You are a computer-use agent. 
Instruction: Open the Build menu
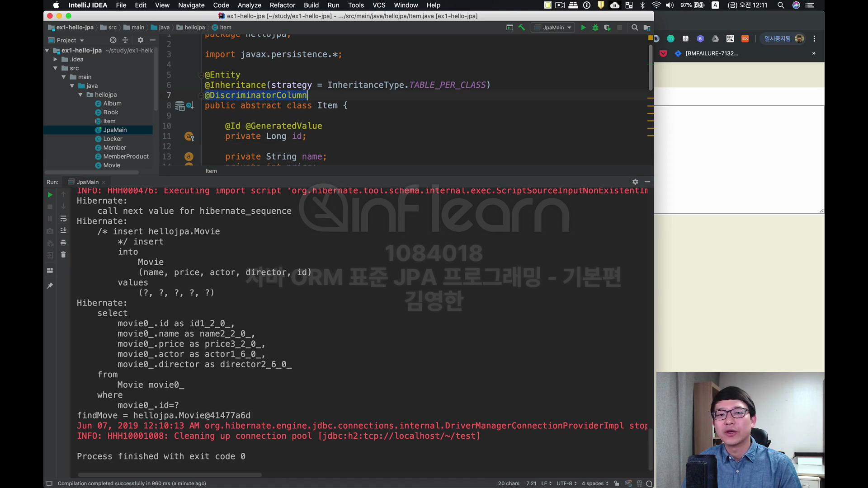[x=311, y=5]
